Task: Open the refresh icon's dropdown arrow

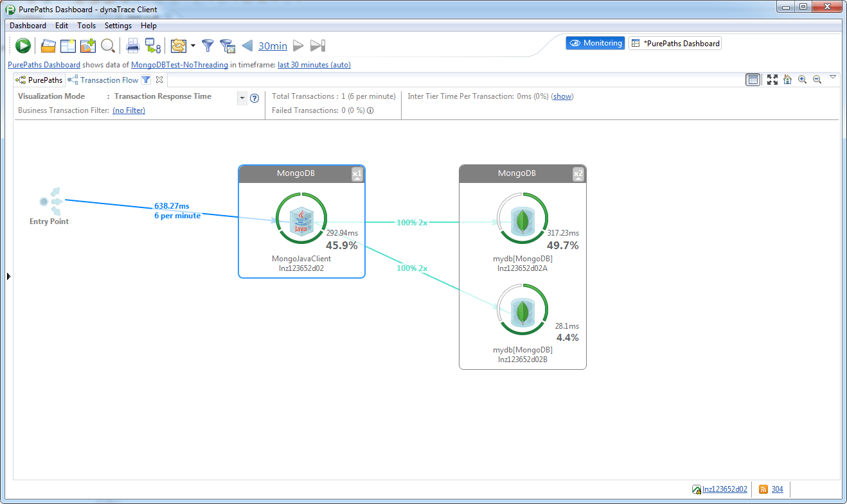Action: pos(193,46)
